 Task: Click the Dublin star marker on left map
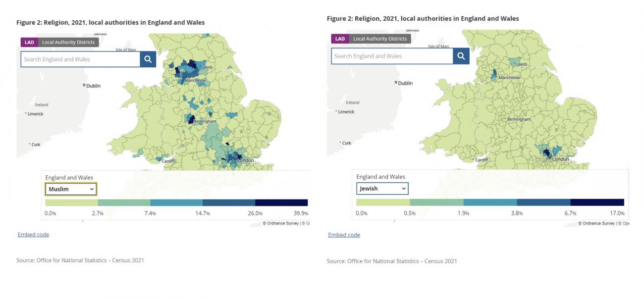[x=84, y=86]
